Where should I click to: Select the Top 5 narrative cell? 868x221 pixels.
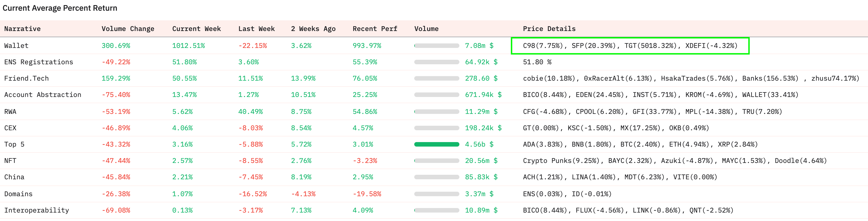tap(14, 145)
